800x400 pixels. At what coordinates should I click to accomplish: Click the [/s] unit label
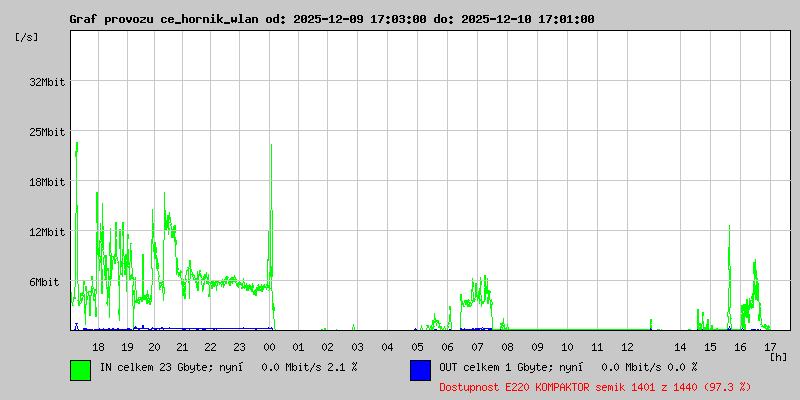pos(27,37)
